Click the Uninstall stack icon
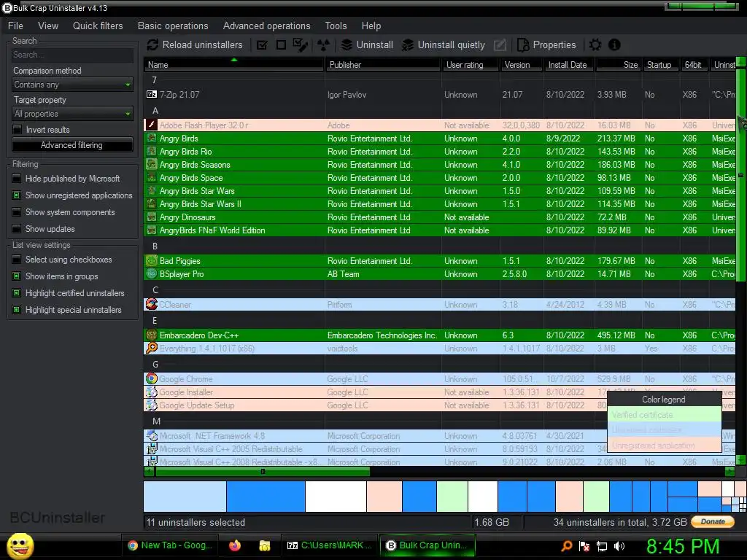The image size is (747, 560). point(347,44)
